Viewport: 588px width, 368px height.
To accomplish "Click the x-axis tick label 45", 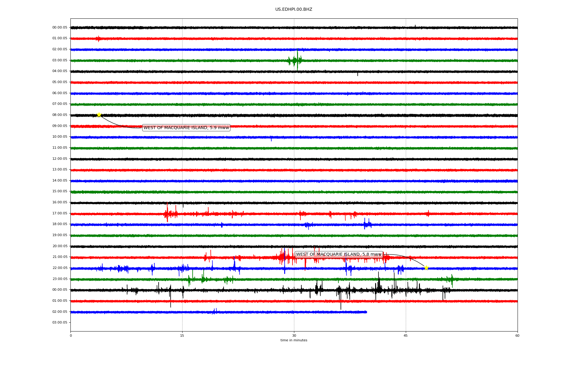I will (406, 336).
